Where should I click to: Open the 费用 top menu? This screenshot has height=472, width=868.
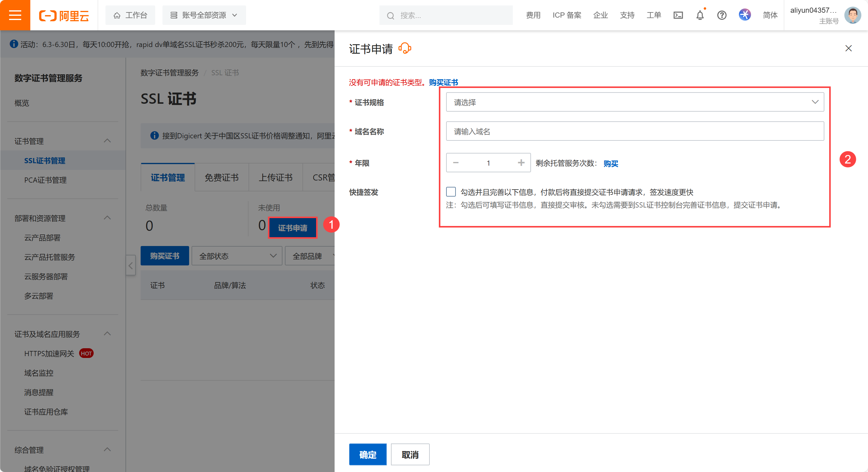(533, 15)
